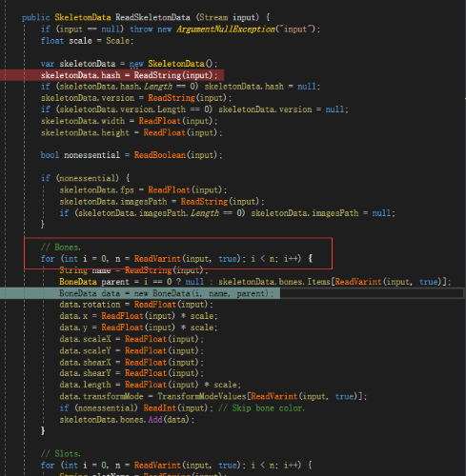Click the highlighted 'new BoneData(i, name, parent)' line
Image resolution: width=466 pixels, height=476 pixels.
(x=166, y=293)
